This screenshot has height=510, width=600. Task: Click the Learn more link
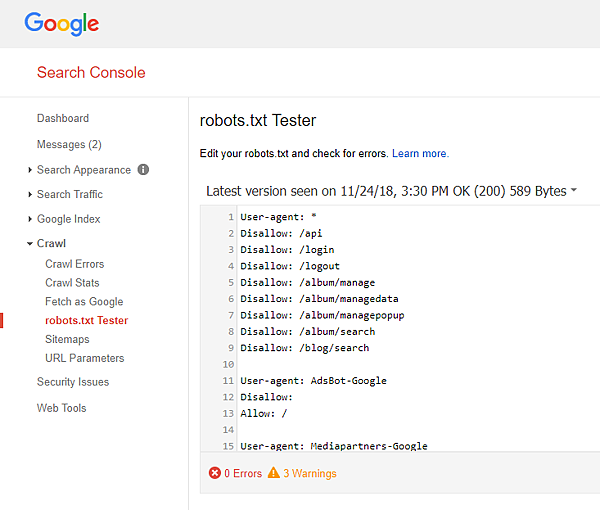tap(420, 154)
